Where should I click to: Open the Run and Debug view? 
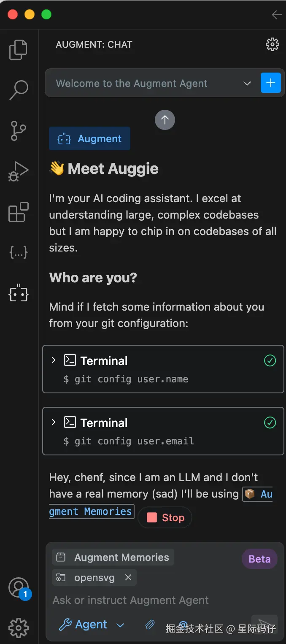(x=19, y=171)
